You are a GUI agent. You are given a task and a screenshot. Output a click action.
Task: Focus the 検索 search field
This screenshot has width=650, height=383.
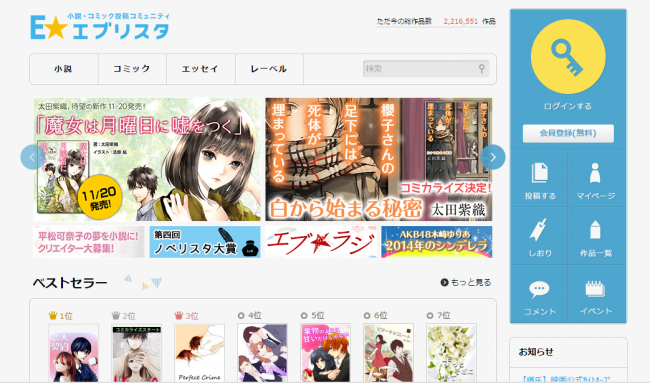pos(426,69)
